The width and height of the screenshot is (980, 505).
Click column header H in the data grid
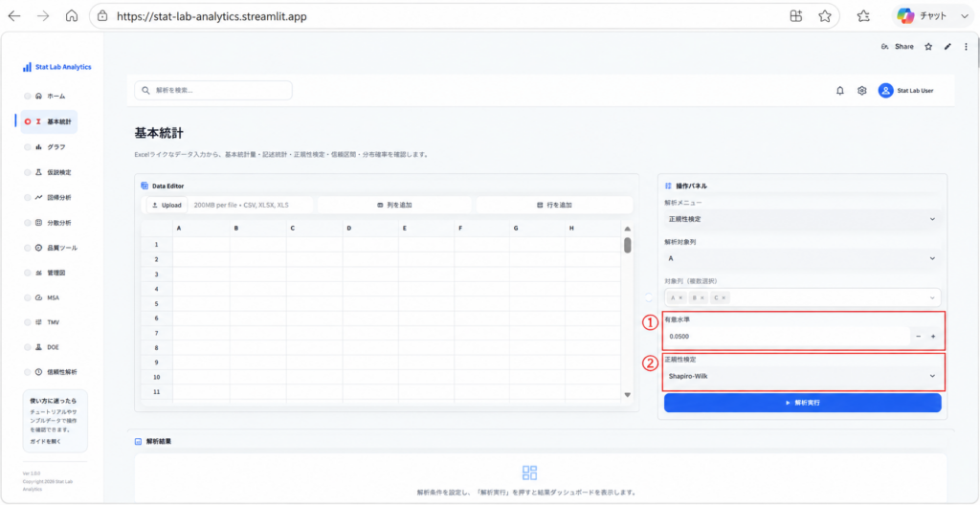pyautogui.click(x=592, y=229)
